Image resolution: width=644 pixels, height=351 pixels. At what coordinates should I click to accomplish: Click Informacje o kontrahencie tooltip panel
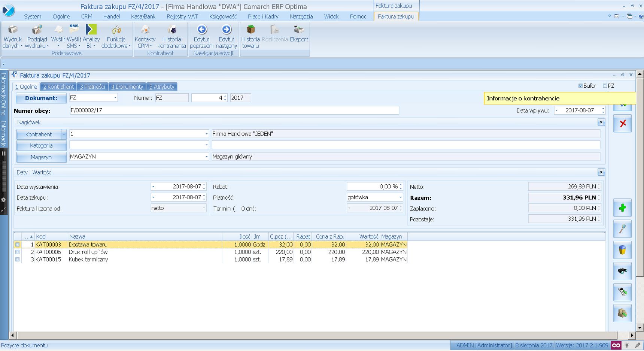560,98
